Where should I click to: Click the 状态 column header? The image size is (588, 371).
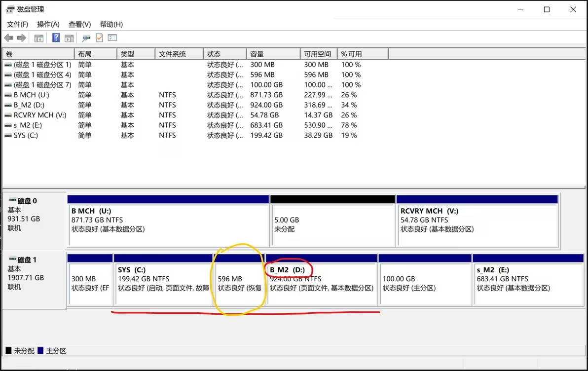224,53
